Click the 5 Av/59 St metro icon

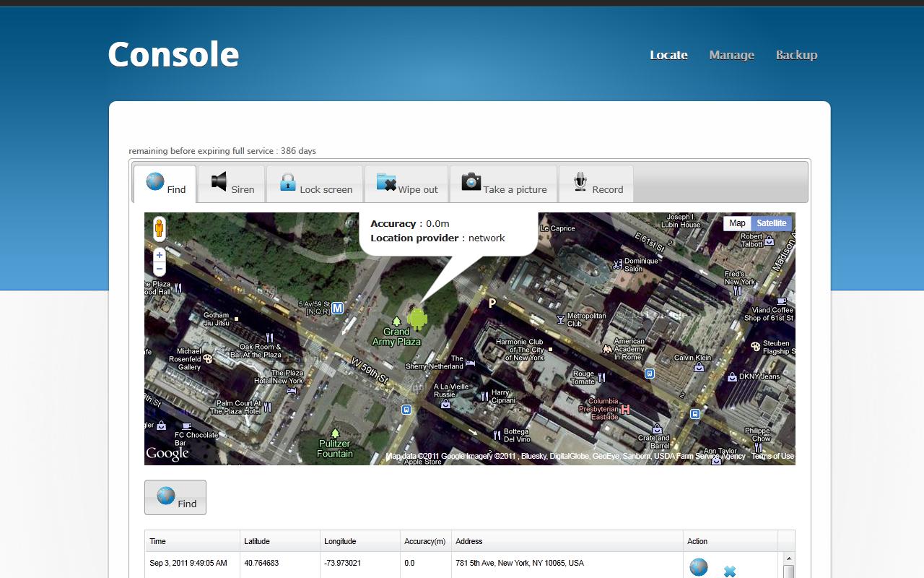[x=337, y=309]
